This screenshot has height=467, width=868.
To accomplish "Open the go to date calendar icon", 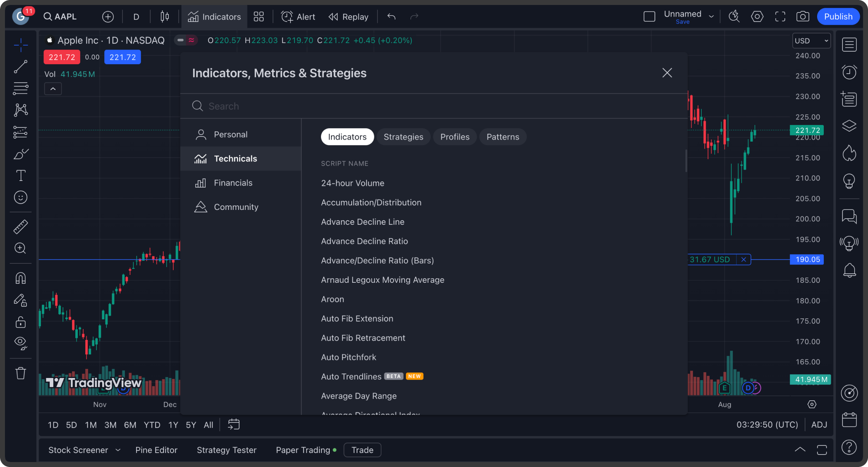I will coord(234,425).
